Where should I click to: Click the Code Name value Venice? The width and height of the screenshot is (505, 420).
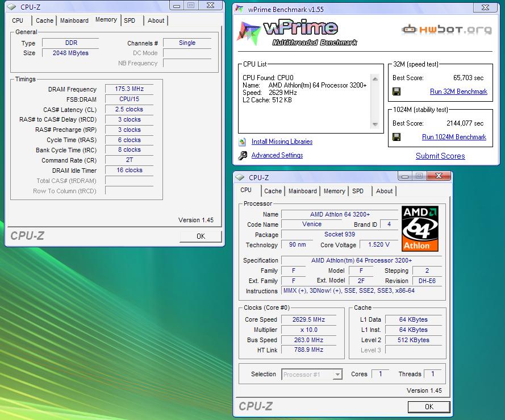click(x=311, y=224)
